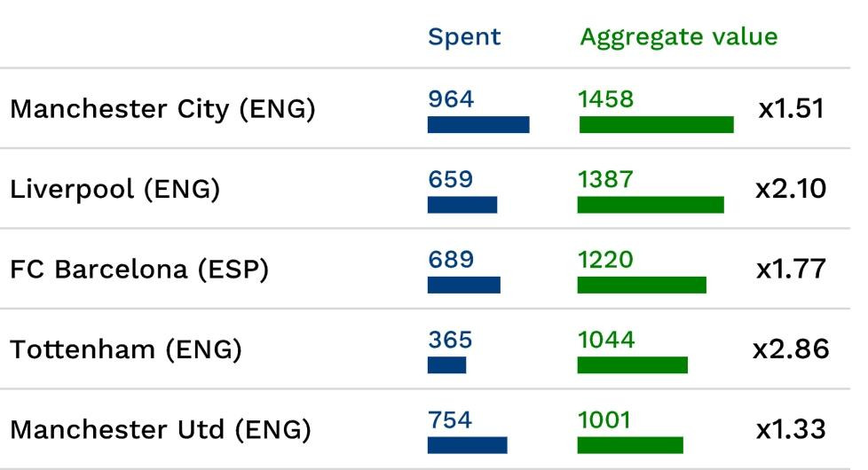Click Manchester City's blue spent bar
868x470 pixels.
pos(478,125)
